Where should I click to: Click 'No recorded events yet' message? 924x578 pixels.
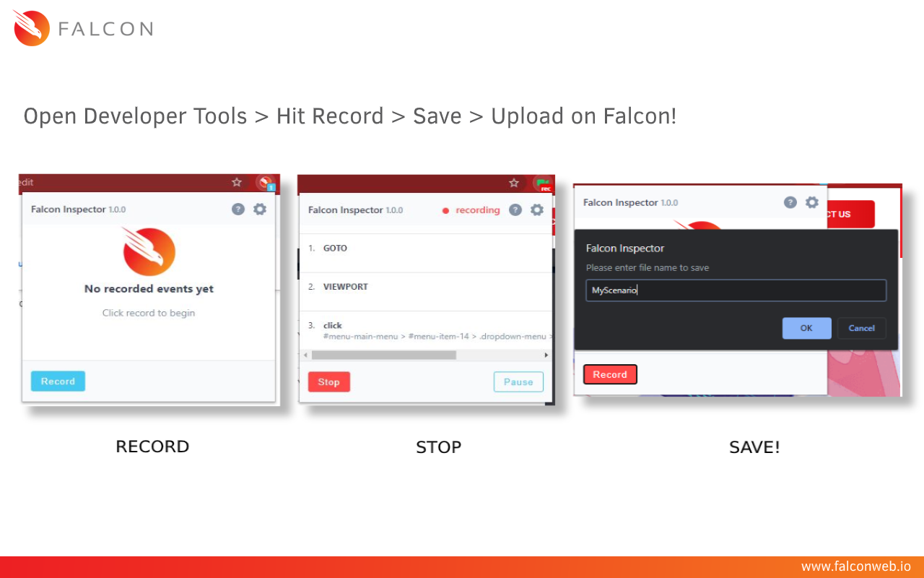[149, 289]
